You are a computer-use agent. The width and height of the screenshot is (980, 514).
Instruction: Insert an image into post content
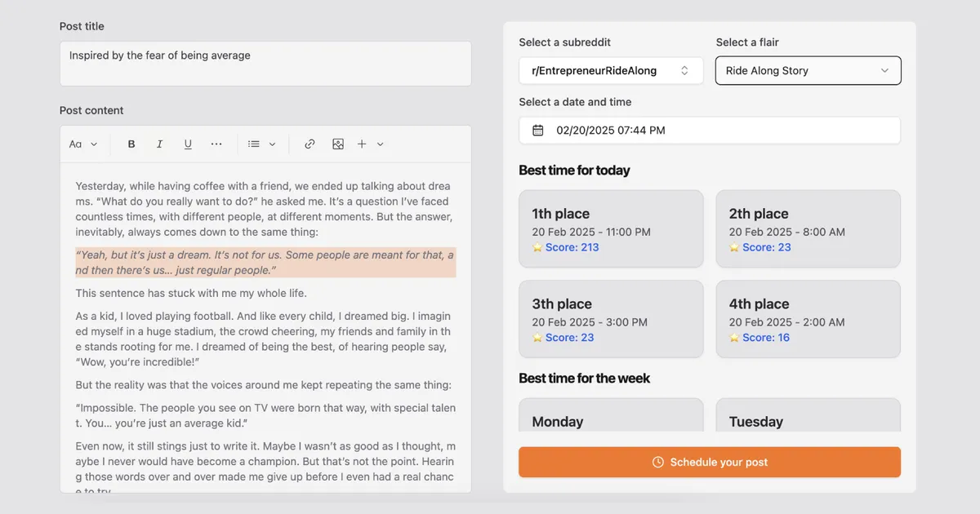coord(338,144)
